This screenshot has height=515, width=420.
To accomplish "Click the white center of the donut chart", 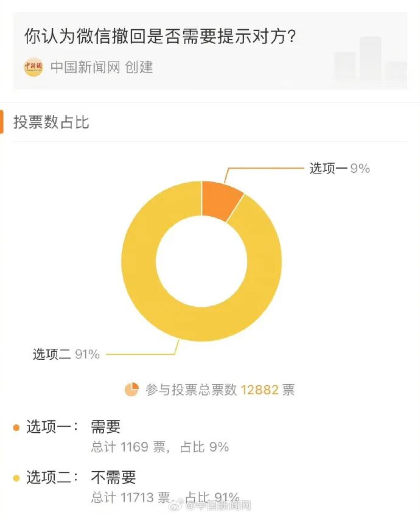I will [201, 261].
